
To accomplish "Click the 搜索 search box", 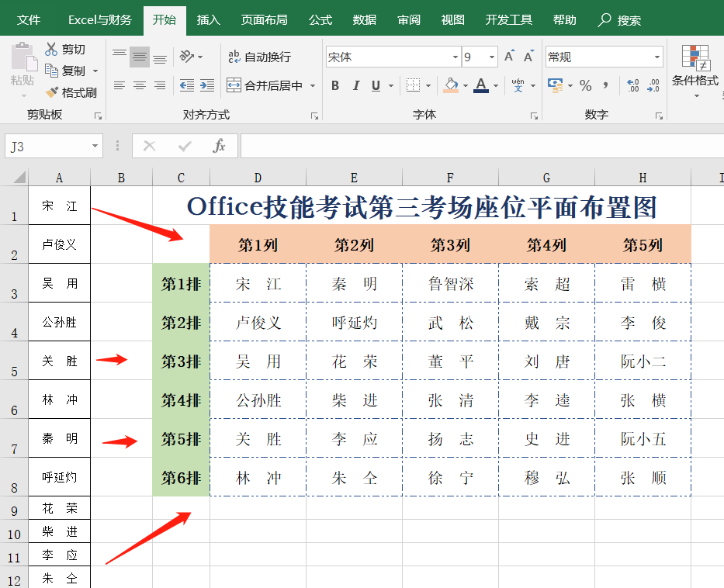I will (620, 20).
